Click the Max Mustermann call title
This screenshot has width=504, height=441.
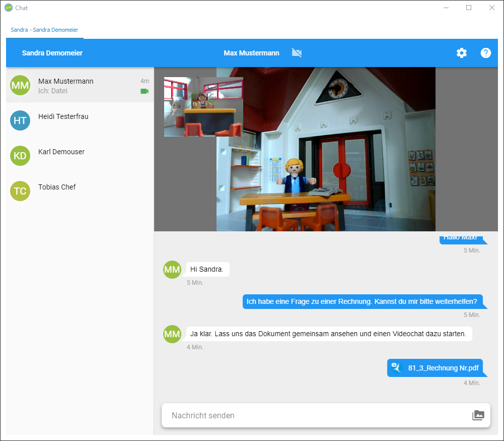251,52
